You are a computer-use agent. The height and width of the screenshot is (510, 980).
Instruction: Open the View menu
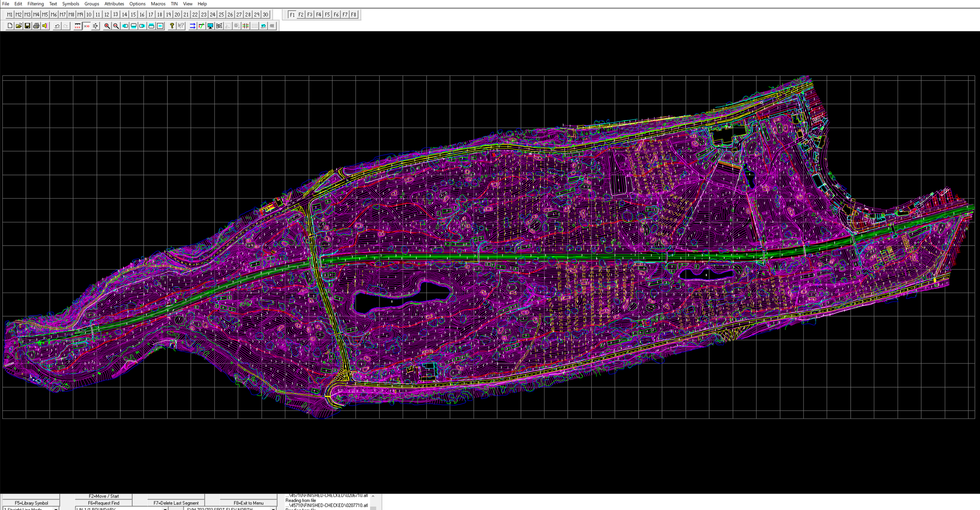188,4
